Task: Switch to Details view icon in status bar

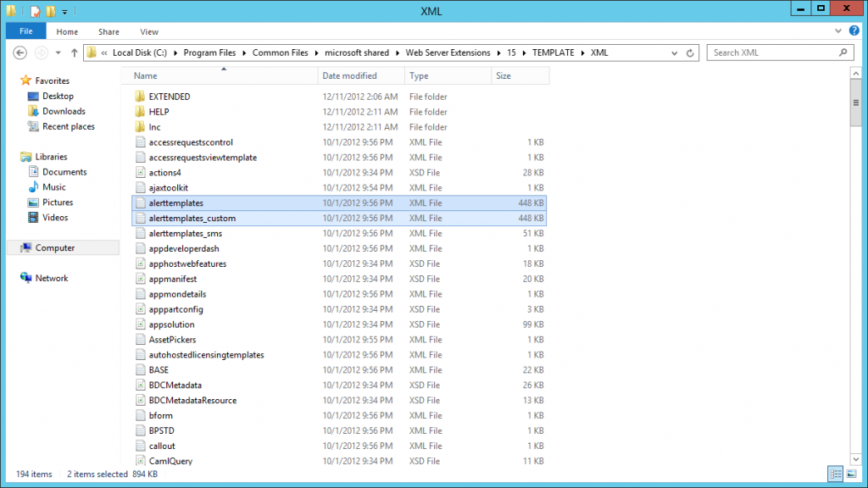Action: point(835,474)
